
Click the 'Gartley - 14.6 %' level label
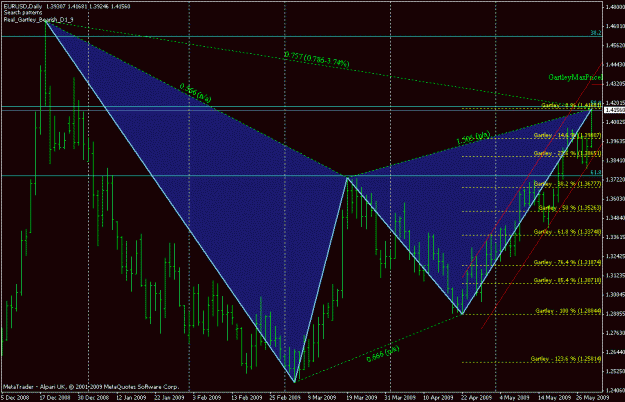pos(567,135)
